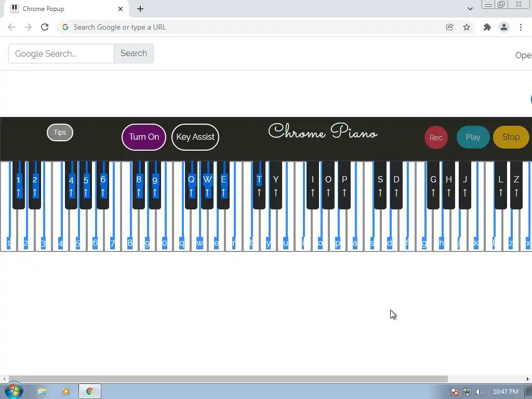Play the black piano key labeled 4

tap(71, 185)
